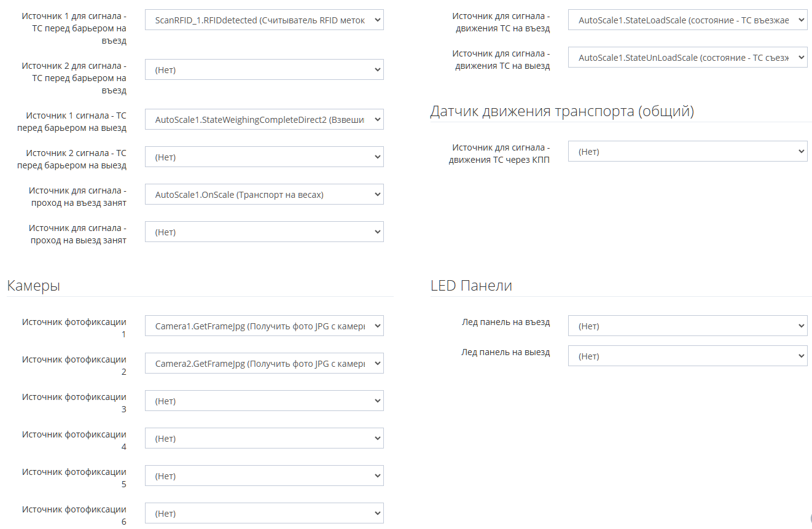Viewport: 812px width, 529px height.
Task: Open the AutoScale1.OnScale dropdown
Action: click(264, 195)
